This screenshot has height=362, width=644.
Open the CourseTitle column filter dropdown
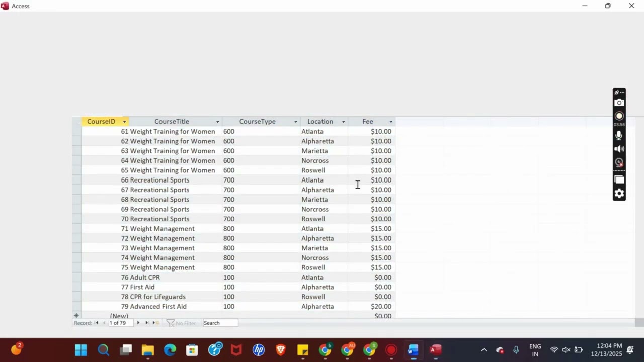pos(217,122)
